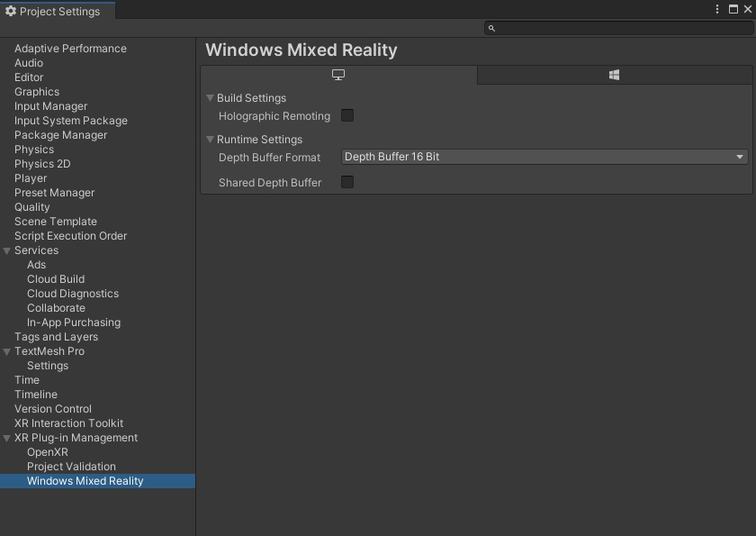The height and width of the screenshot is (536, 756).
Task: Open the Editor settings category
Action: tap(29, 77)
